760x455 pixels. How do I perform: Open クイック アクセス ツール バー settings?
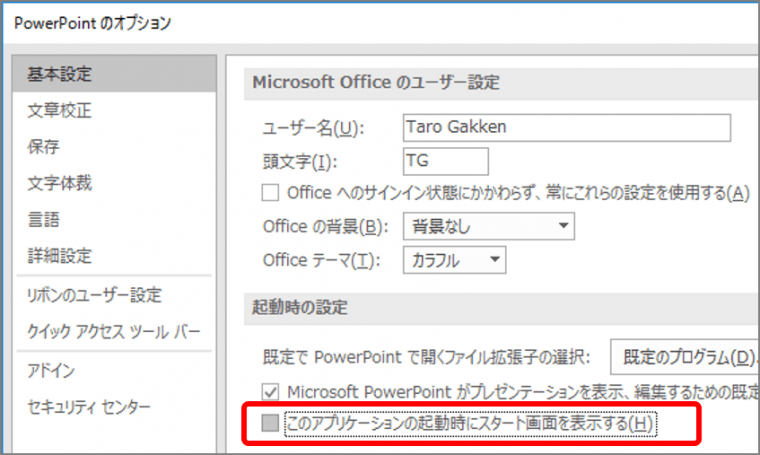[x=113, y=332]
